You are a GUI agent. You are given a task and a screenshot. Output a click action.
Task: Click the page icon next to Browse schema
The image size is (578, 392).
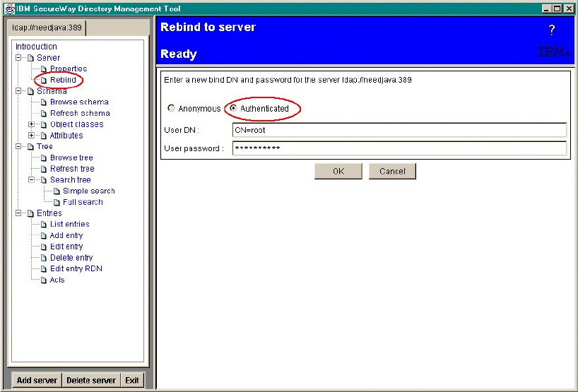point(44,102)
